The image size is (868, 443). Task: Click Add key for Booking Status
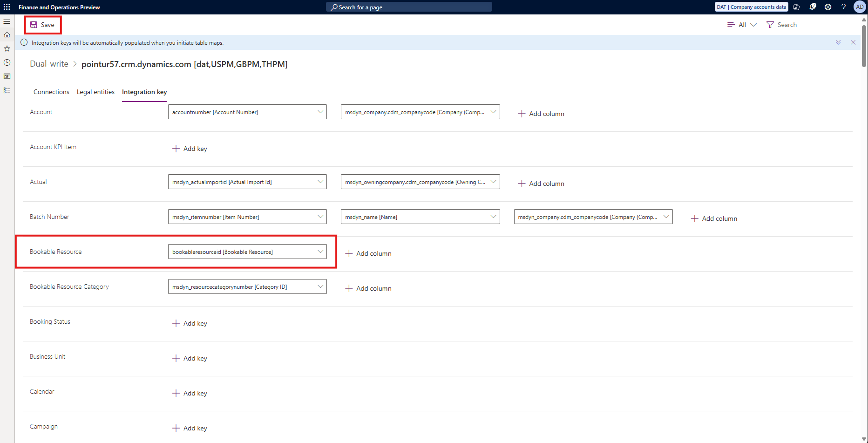[x=190, y=323]
